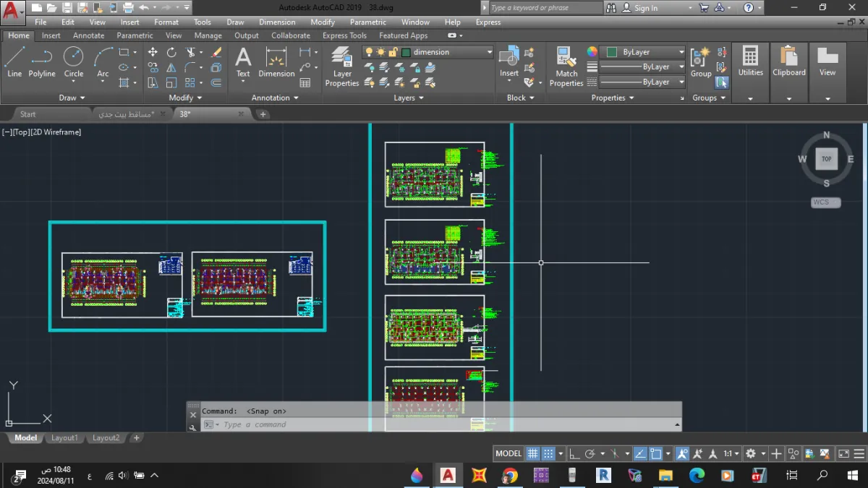Activate the Rotate tool
868x488 pixels.
click(x=171, y=51)
